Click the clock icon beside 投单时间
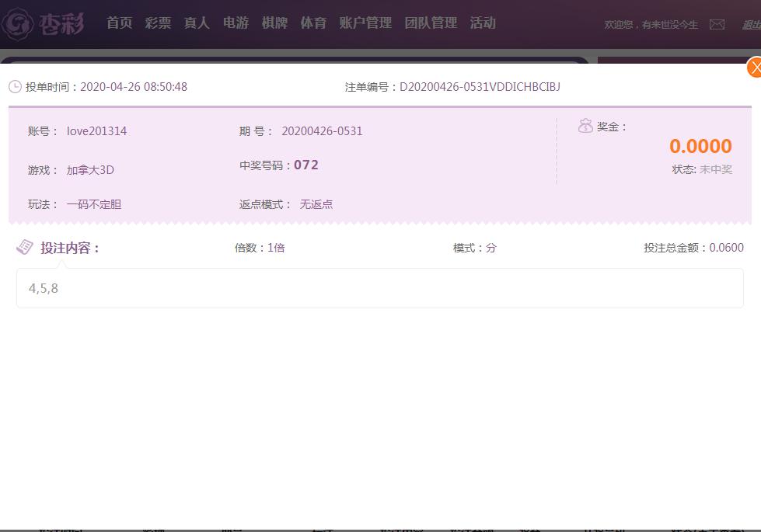 tap(15, 87)
